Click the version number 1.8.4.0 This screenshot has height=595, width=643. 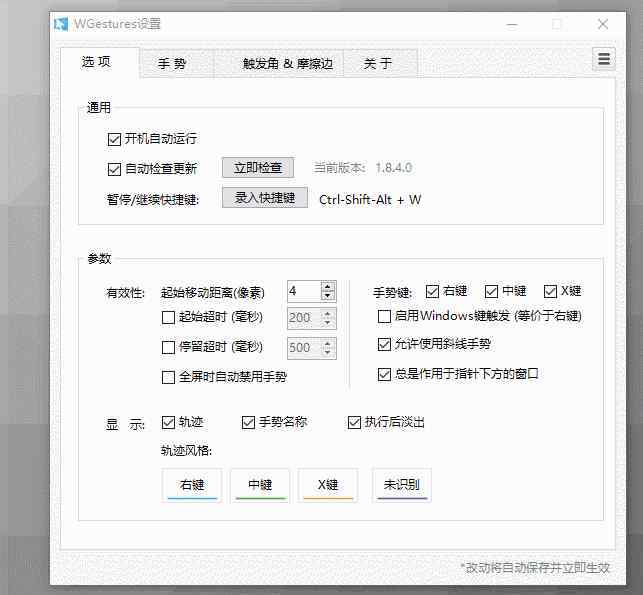point(394,168)
